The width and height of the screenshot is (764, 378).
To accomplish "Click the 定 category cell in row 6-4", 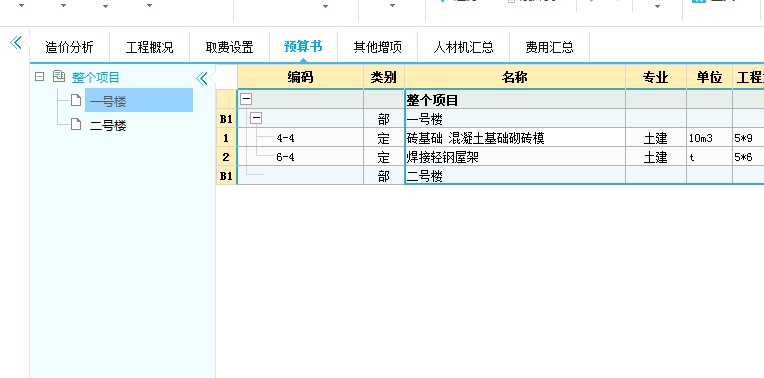I will (384, 157).
